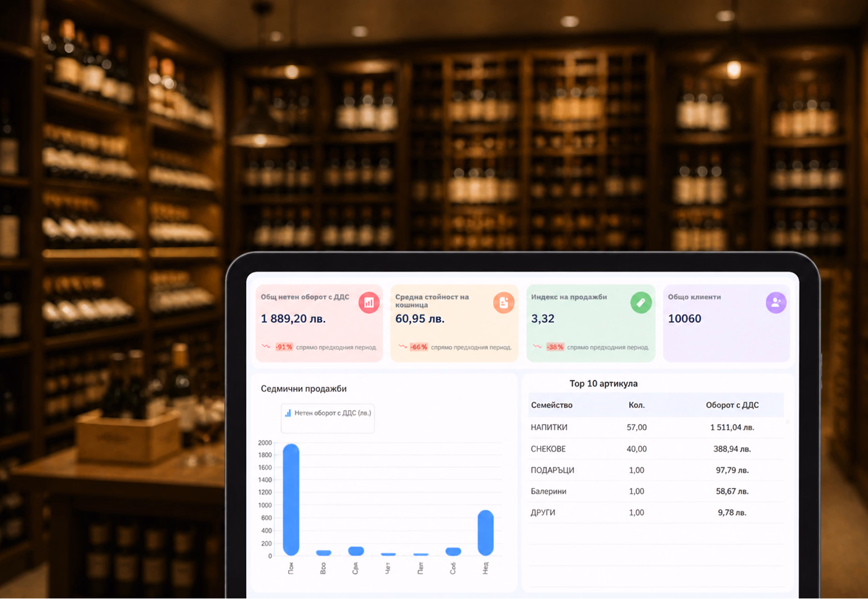Click the 'Седмични продажби' chart title

303,389
